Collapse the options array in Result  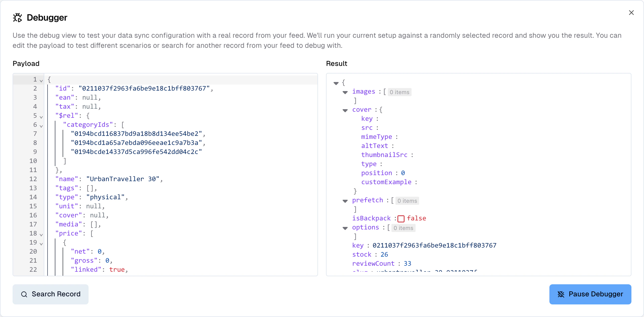pos(345,228)
